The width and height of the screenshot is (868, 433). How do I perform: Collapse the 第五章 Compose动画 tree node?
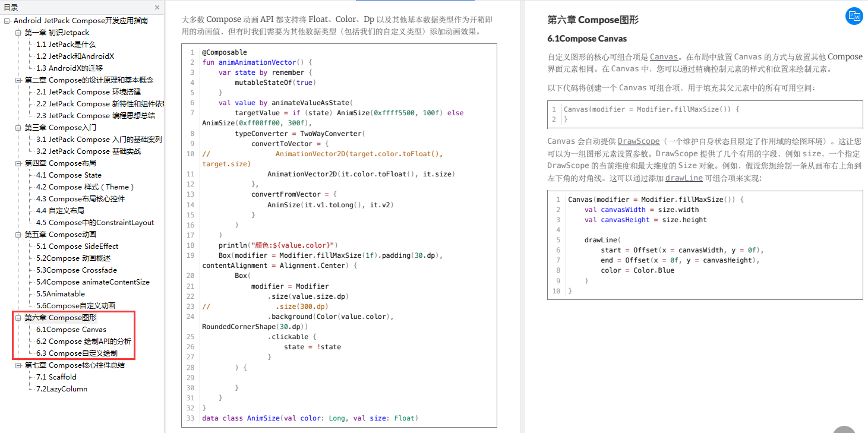tap(18, 235)
